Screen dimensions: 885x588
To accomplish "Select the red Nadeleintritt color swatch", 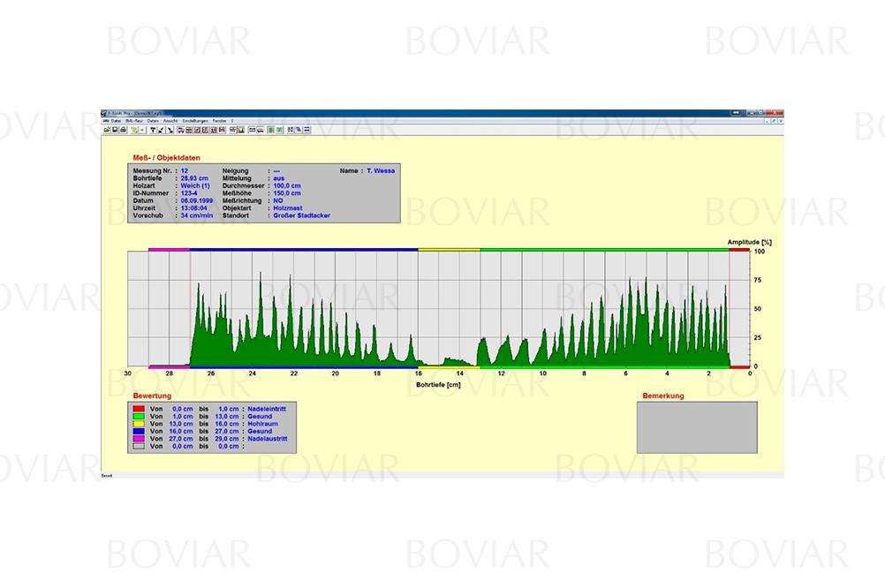I will tap(138, 410).
